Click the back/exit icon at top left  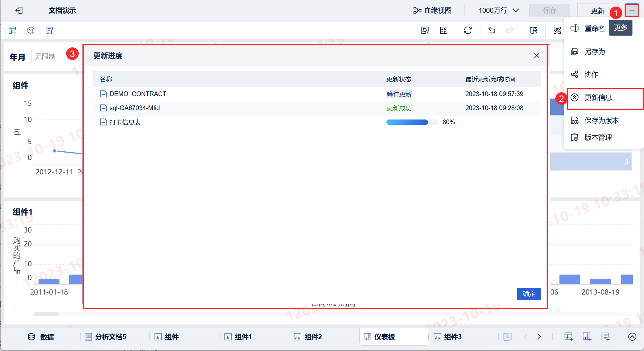[19, 10]
